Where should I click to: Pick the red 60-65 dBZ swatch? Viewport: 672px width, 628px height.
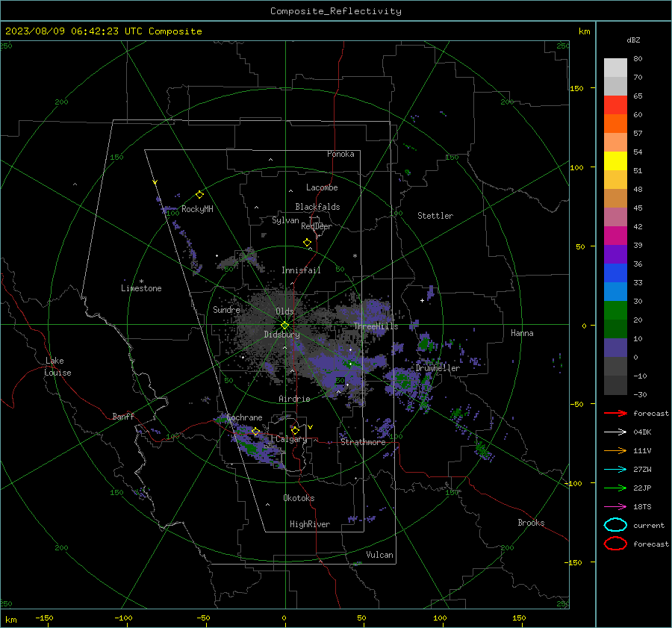[x=615, y=105]
